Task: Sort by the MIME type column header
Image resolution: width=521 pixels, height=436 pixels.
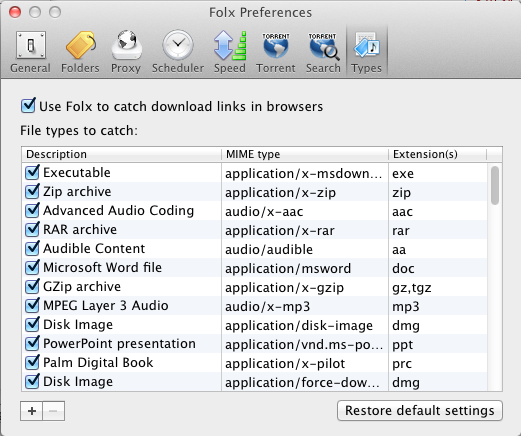Action: pyautogui.click(x=305, y=154)
